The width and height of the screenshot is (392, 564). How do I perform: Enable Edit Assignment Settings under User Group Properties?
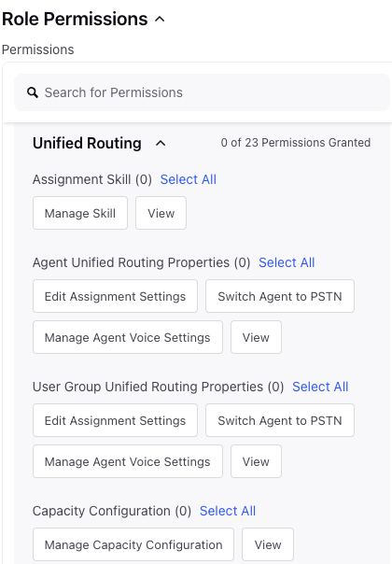[x=115, y=420]
